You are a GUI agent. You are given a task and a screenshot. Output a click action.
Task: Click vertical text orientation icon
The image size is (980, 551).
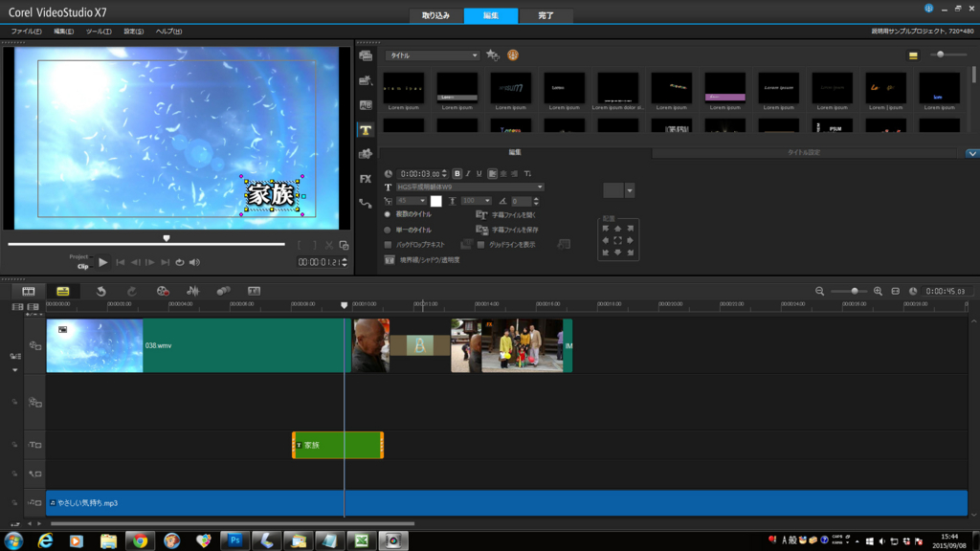point(527,174)
